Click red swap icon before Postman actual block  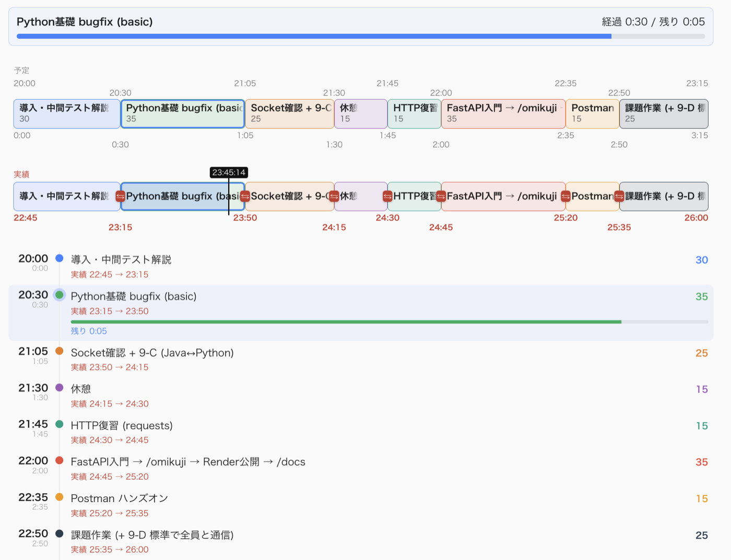click(565, 196)
